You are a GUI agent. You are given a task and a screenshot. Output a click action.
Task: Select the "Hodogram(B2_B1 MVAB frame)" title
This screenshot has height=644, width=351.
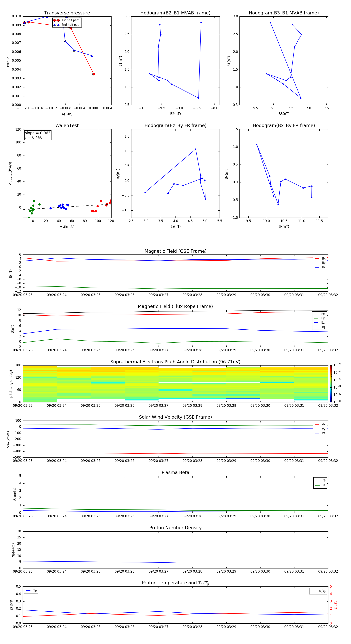point(175,13)
